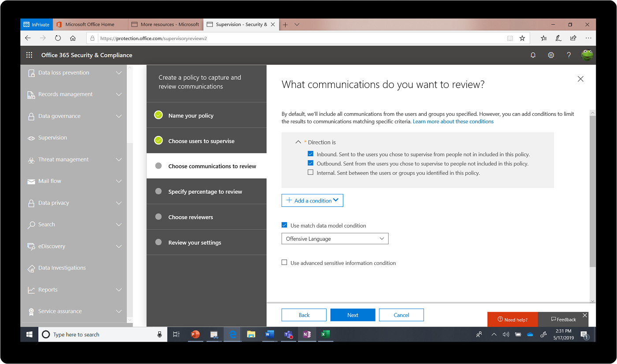Expand the Threat management section
The width and height of the screenshot is (617, 364).
tap(63, 159)
